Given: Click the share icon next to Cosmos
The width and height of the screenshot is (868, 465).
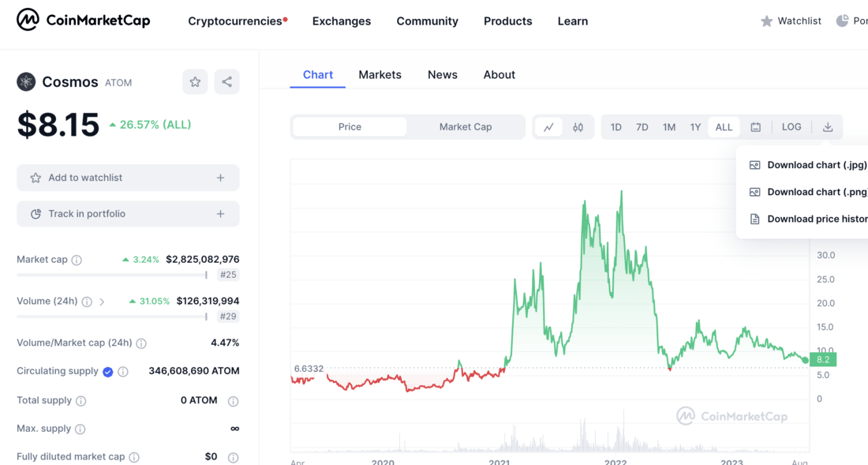Looking at the screenshot, I should pyautogui.click(x=227, y=82).
